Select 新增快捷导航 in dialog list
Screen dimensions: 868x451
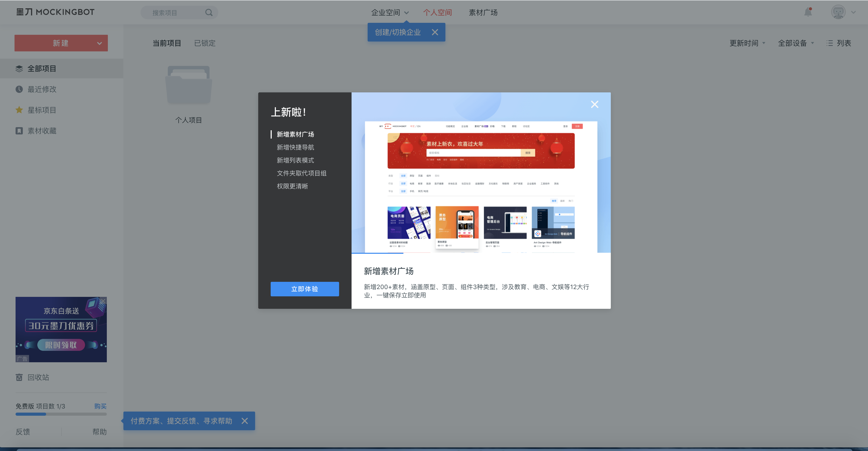tap(295, 147)
